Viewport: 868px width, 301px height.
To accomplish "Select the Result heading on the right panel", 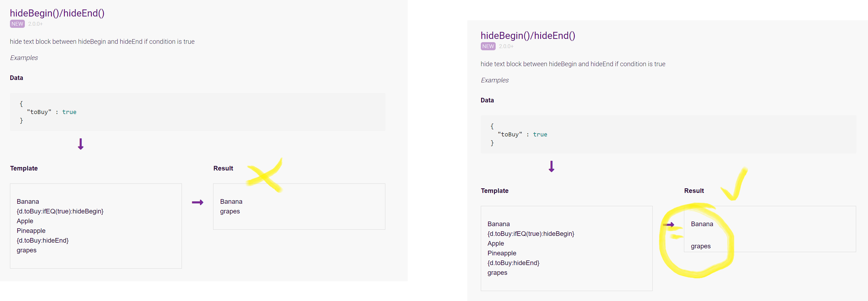I will coord(694,190).
